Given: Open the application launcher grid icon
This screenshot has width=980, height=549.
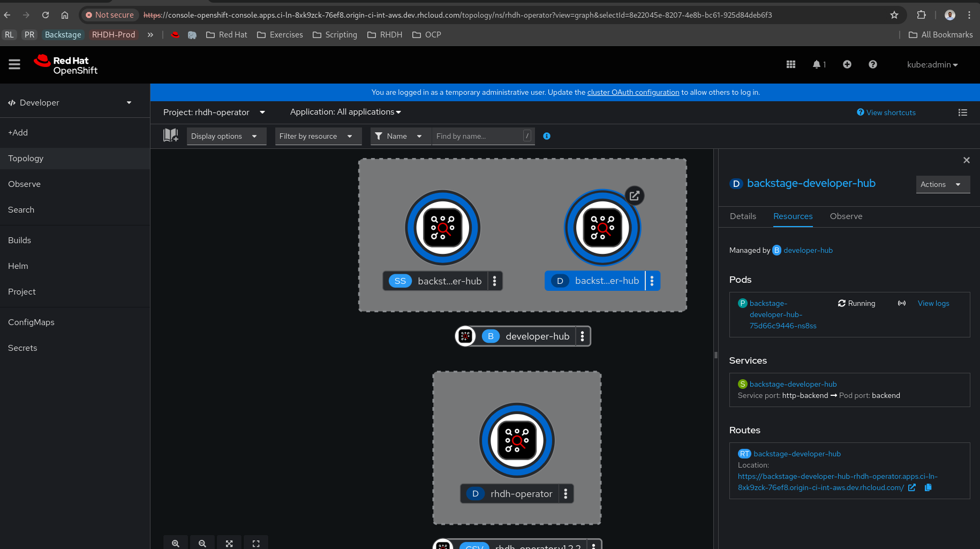Looking at the screenshot, I should coord(791,64).
